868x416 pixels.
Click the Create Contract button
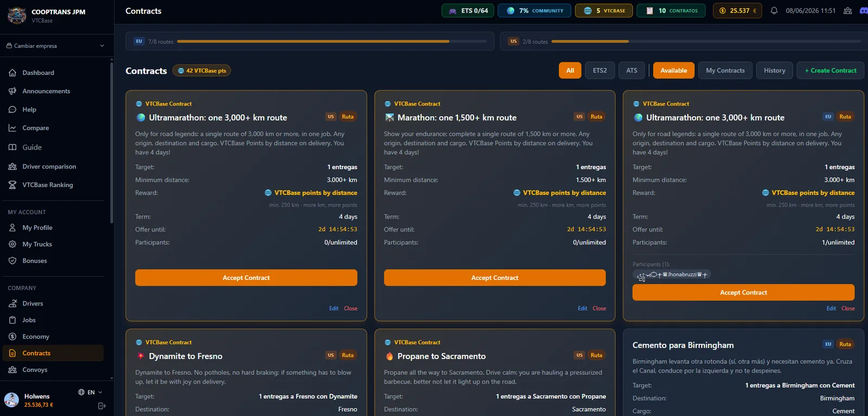831,71
